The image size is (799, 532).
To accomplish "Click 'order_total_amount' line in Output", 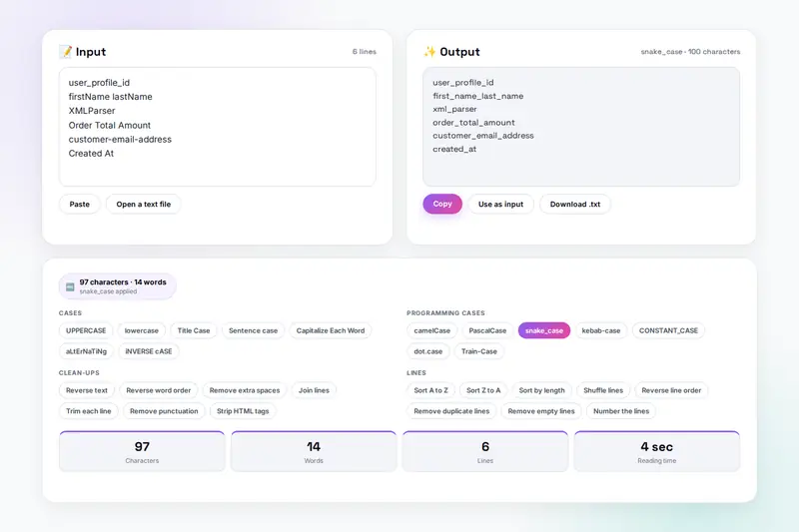I will pyautogui.click(x=473, y=122).
